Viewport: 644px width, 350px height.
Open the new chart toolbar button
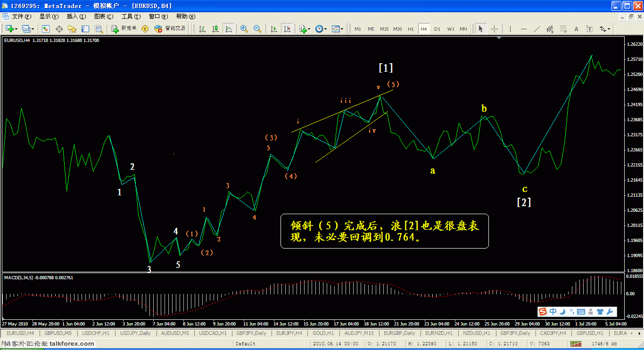click(x=8, y=29)
